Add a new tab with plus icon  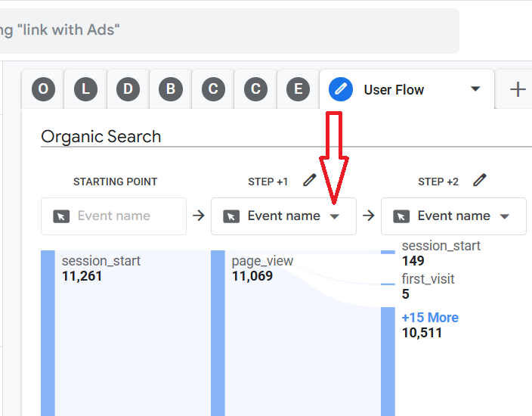coord(518,89)
